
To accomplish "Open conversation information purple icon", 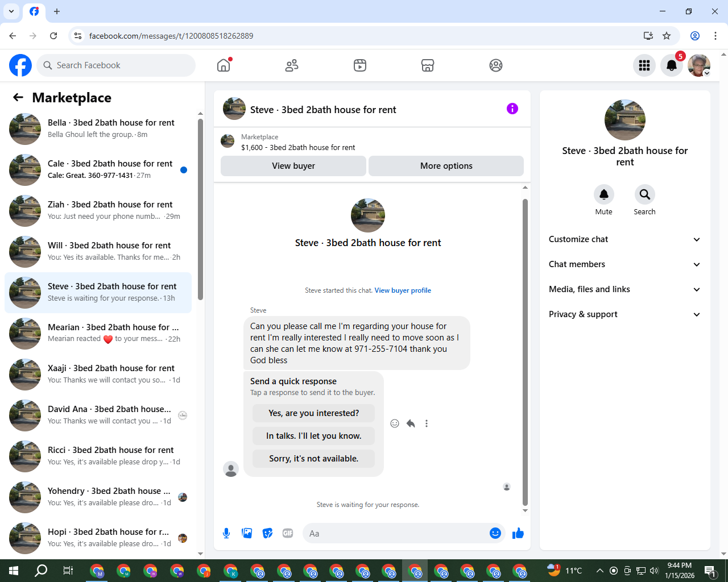I will point(512,109).
